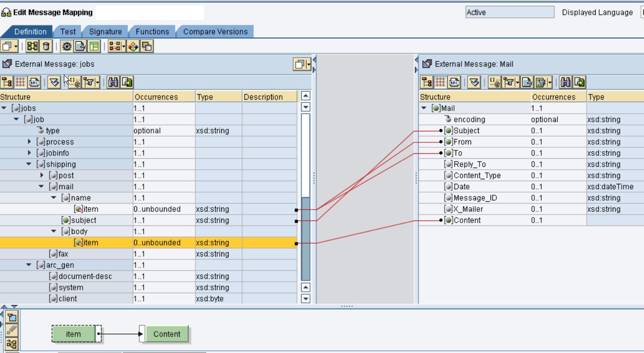Click SRC source view icon in Mail panel

[454, 82]
